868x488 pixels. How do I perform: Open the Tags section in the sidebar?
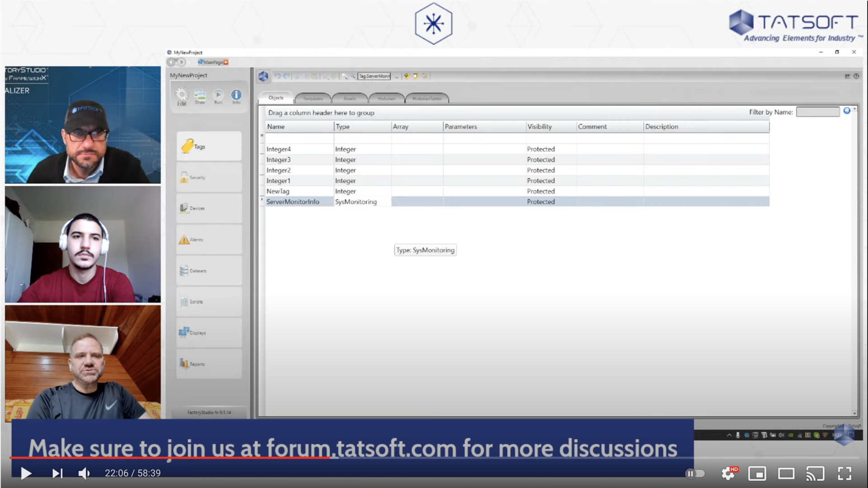(x=209, y=146)
